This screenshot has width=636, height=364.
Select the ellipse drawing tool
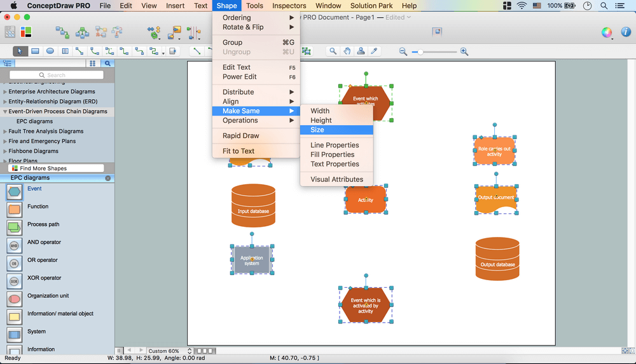click(x=50, y=51)
